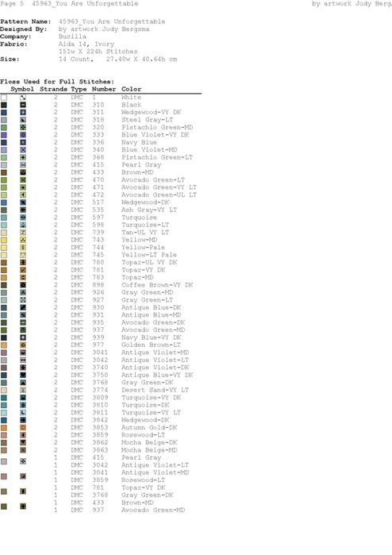The width and height of the screenshot is (392, 555).
Task: Click the symbol icon for DMC 311 Wedgewood-VY DK
Action: (x=23, y=112)
